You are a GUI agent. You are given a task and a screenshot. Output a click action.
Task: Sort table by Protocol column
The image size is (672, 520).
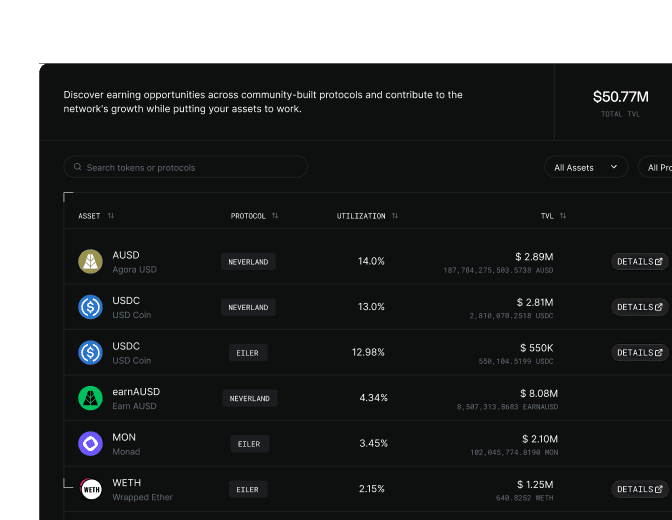275,216
